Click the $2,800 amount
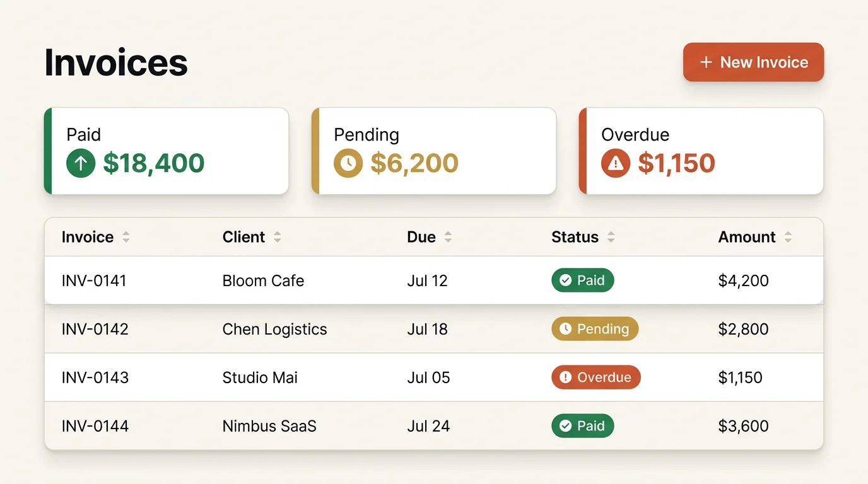This screenshot has width=868, height=484. click(743, 329)
